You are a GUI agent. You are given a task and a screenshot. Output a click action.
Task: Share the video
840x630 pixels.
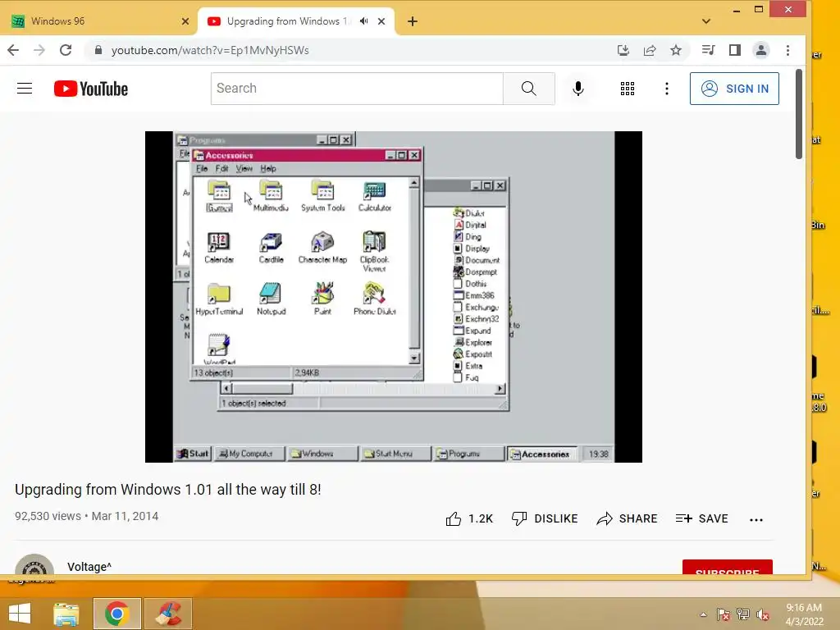[x=627, y=518]
